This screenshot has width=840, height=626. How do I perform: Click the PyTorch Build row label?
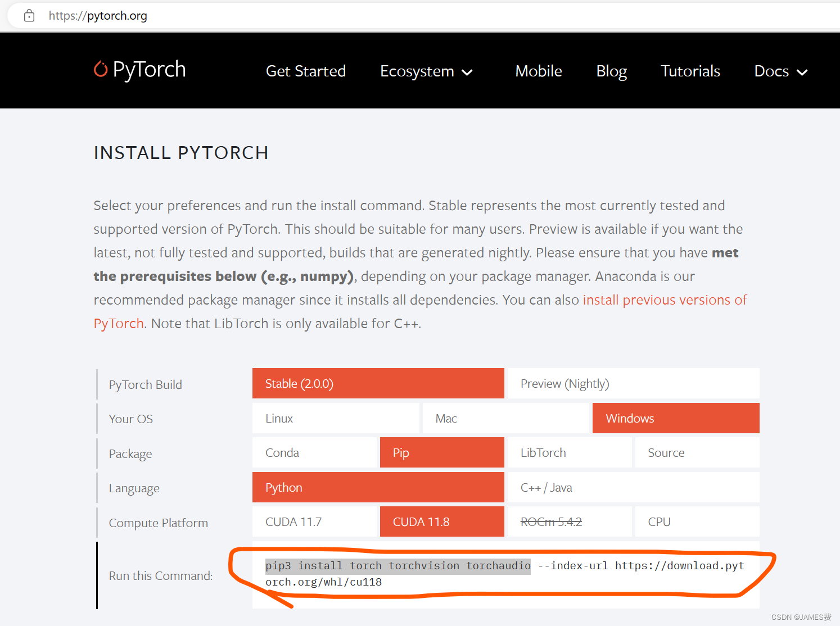pos(146,384)
